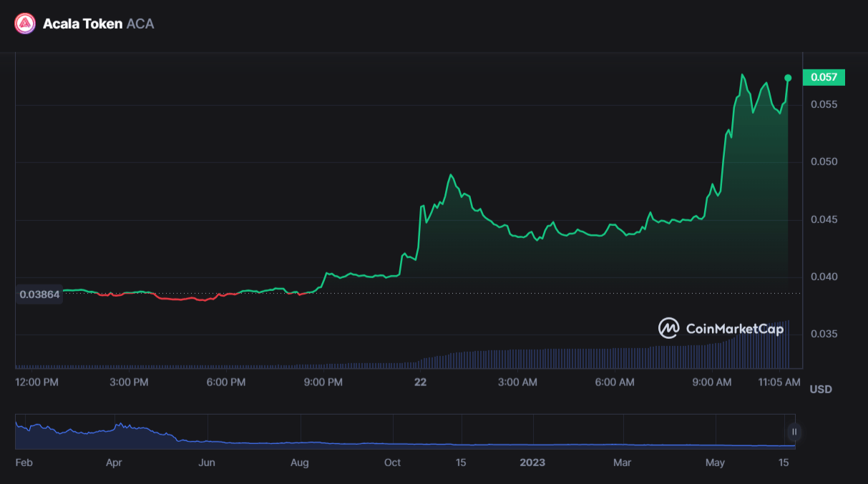Click the 12:00 PM time axis label
Screen dimensions: 868x484
click(x=37, y=382)
